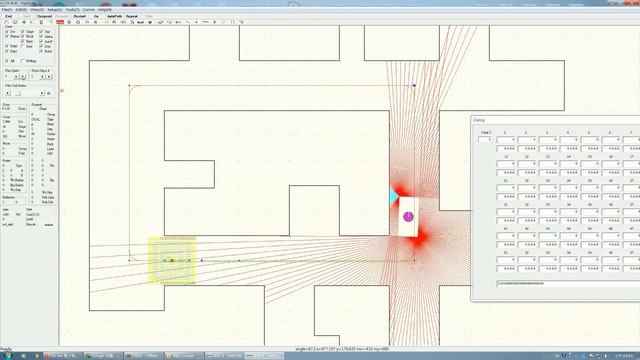Screen dimensions: 640x360
Task: Open the Setup(S) menu
Action: coord(55,9)
